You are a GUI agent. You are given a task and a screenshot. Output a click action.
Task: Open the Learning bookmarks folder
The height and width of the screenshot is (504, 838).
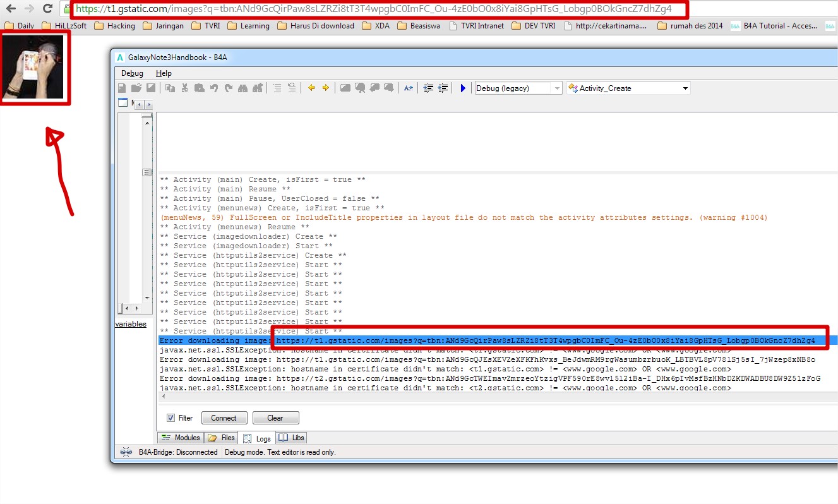pyautogui.click(x=248, y=26)
